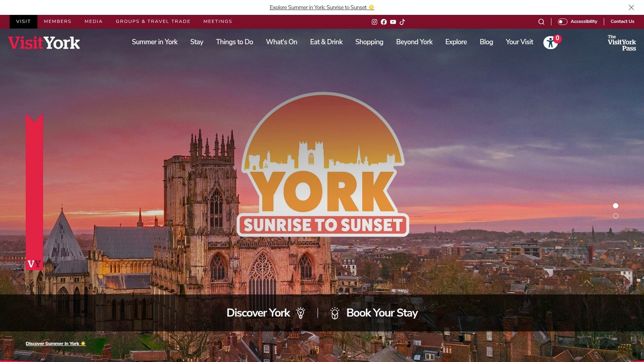Open the Your Visit menu
644x362 pixels.
(x=519, y=42)
